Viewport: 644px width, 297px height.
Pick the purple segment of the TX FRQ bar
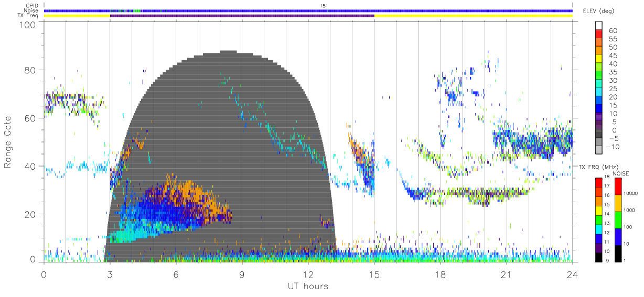[599, 248]
